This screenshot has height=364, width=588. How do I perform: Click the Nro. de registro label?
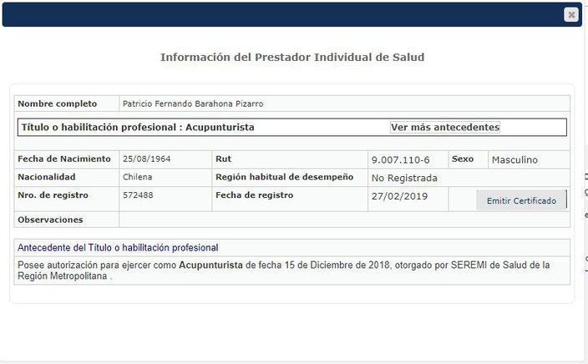[53, 195]
